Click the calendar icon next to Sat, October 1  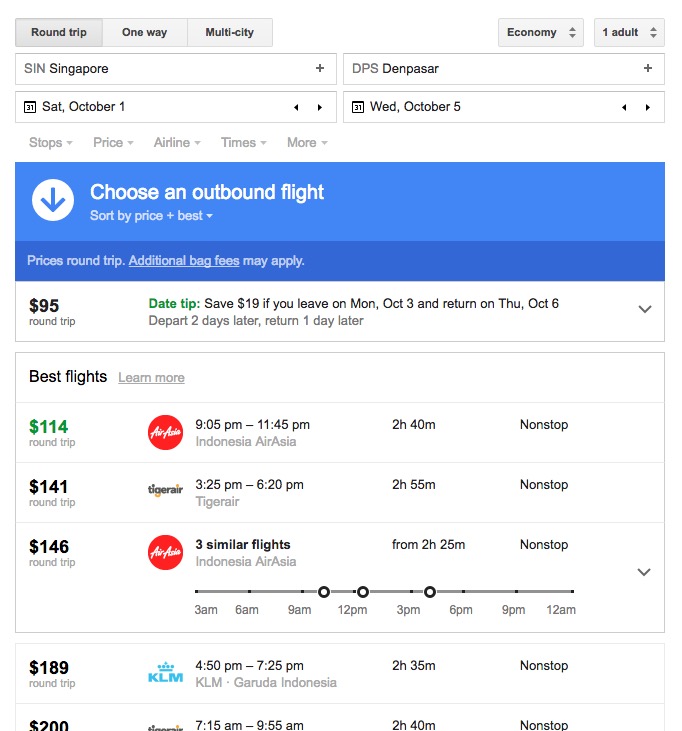coord(30,107)
